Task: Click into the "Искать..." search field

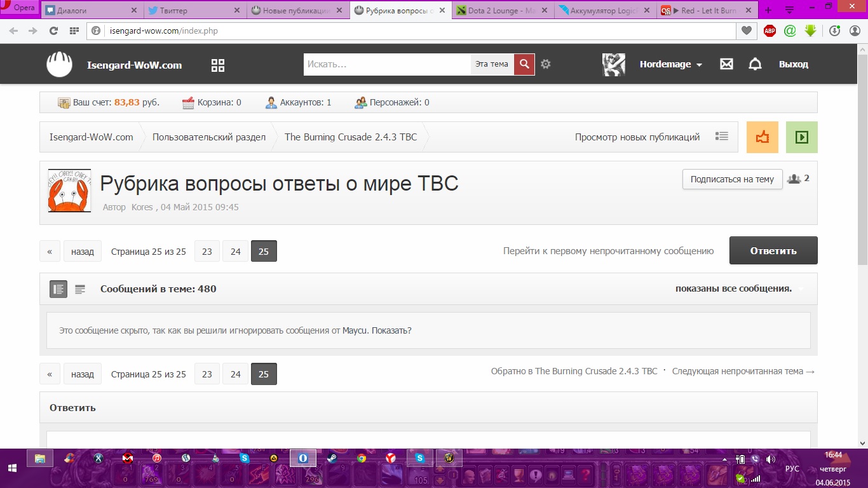Action: [x=387, y=64]
